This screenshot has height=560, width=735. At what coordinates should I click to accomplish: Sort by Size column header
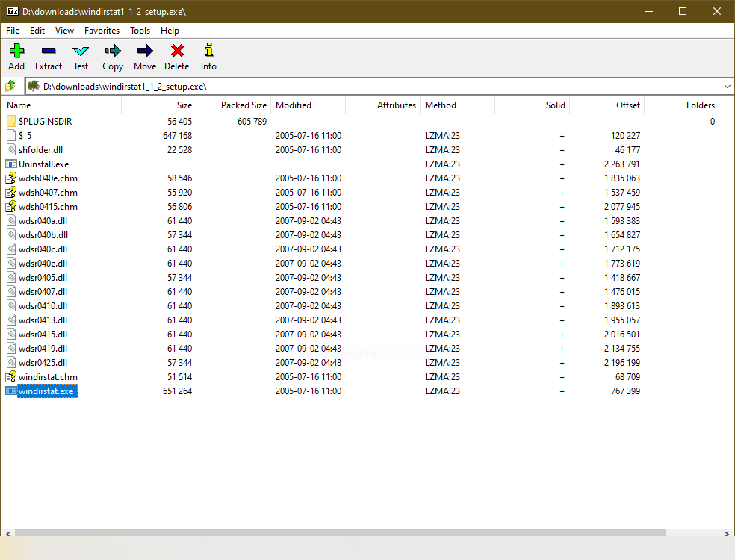(x=159, y=105)
